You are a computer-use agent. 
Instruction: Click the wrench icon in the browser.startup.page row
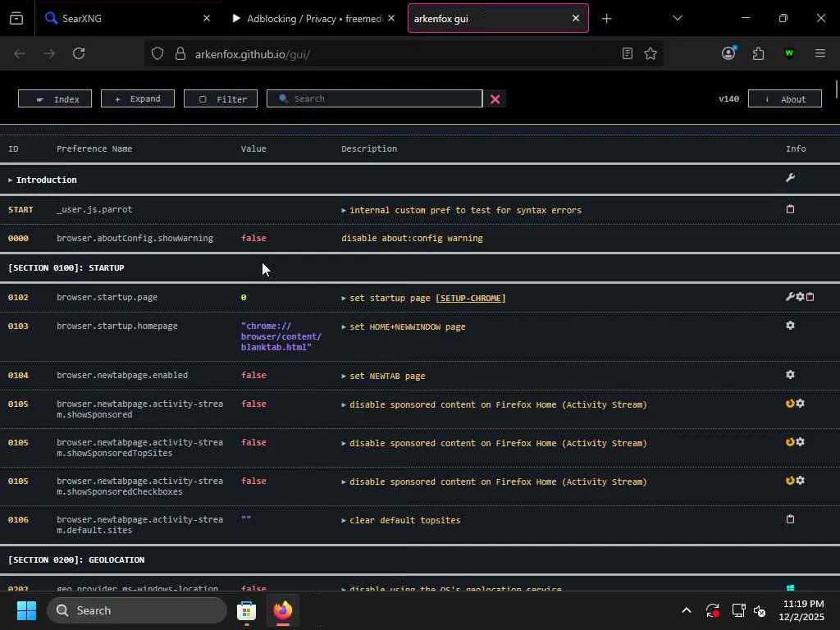tap(790, 297)
